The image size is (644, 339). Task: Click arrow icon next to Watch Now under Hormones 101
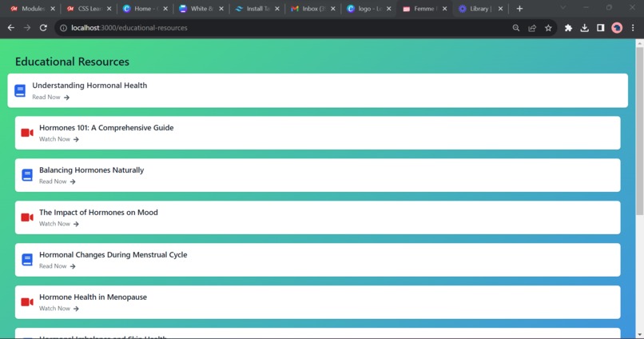point(76,139)
